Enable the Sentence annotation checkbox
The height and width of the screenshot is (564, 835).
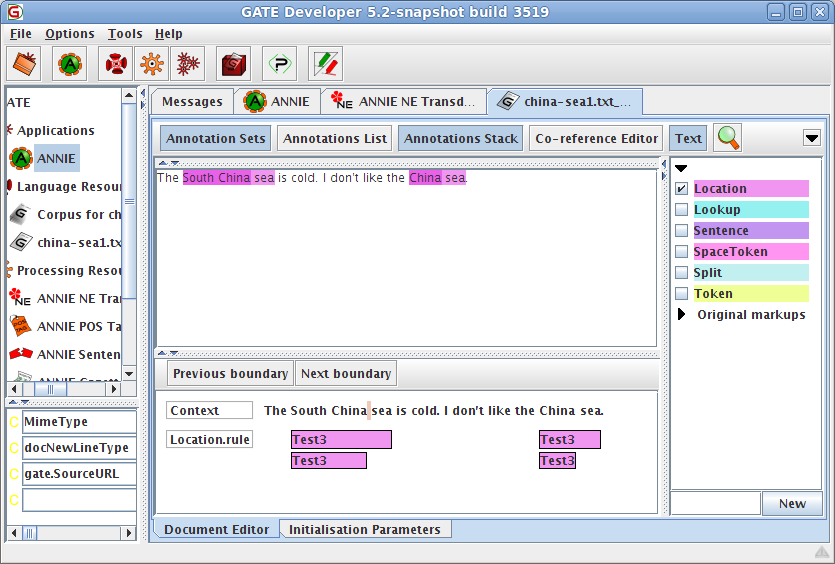tap(682, 231)
